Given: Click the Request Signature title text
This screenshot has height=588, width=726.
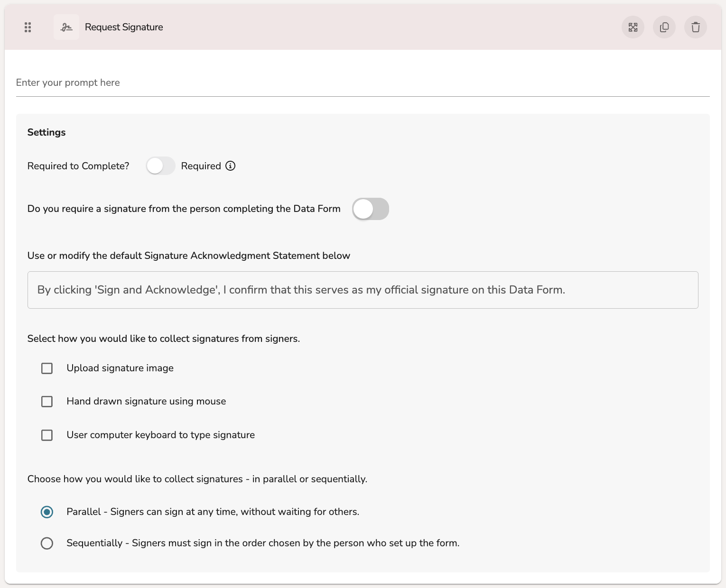Looking at the screenshot, I should (x=124, y=27).
